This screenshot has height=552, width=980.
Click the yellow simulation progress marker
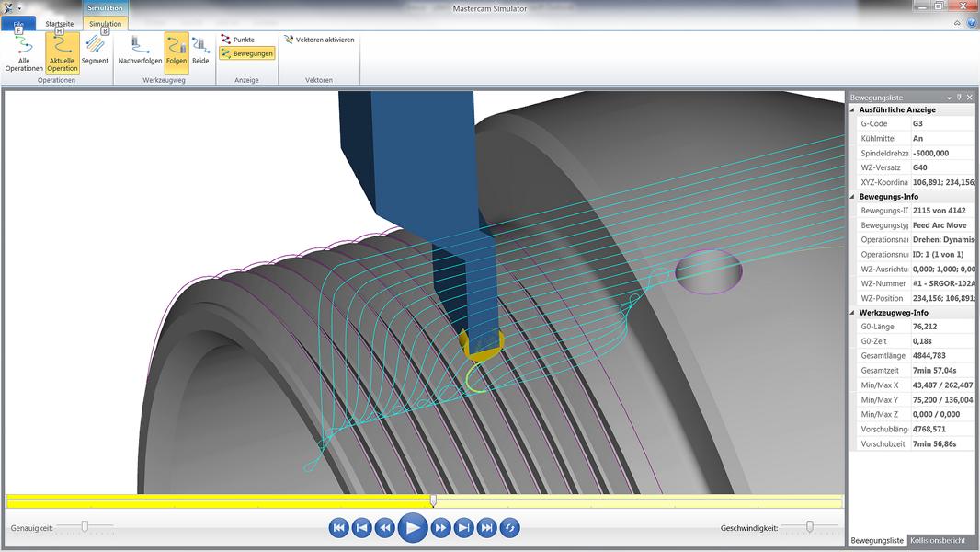pos(433,500)
